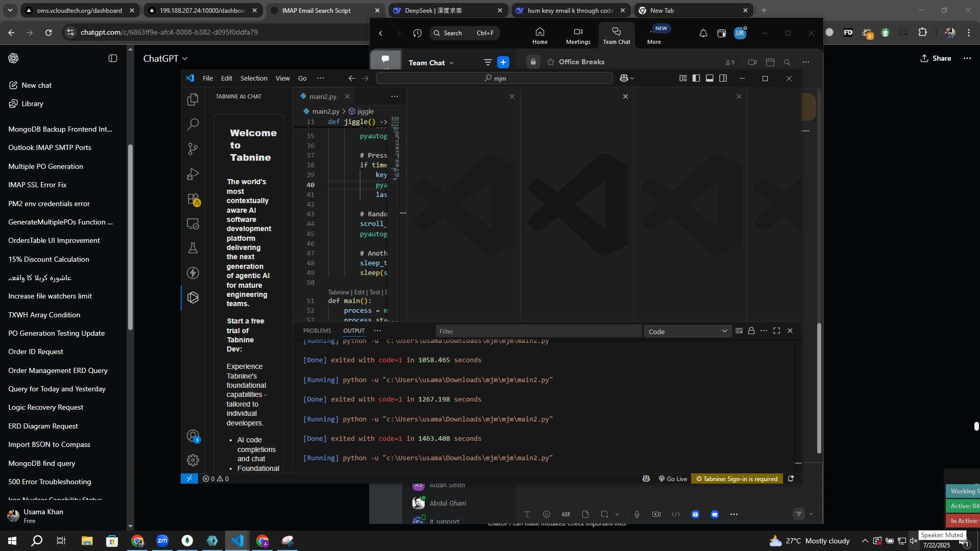Viewport: 980px width, 551px height.
Task: Open the lightning bolt activity bar icon
Action: pyautogui.click(x=193, y=273)
